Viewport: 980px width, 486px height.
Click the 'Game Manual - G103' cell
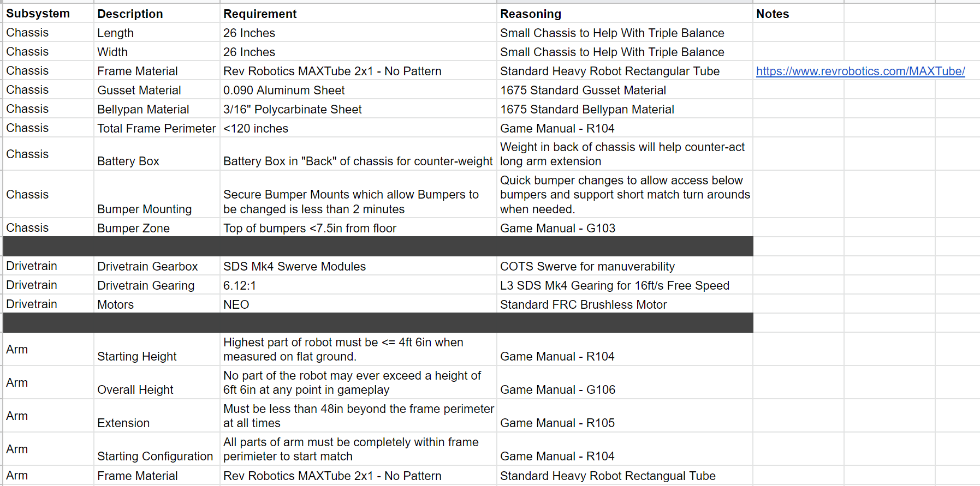click(x=625, y=228)
